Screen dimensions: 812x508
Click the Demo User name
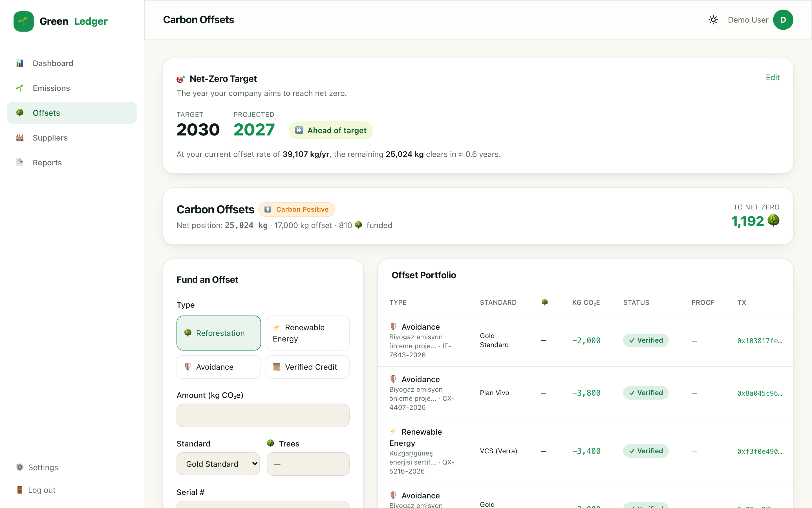pyautogui.click(x=748, y=20)
